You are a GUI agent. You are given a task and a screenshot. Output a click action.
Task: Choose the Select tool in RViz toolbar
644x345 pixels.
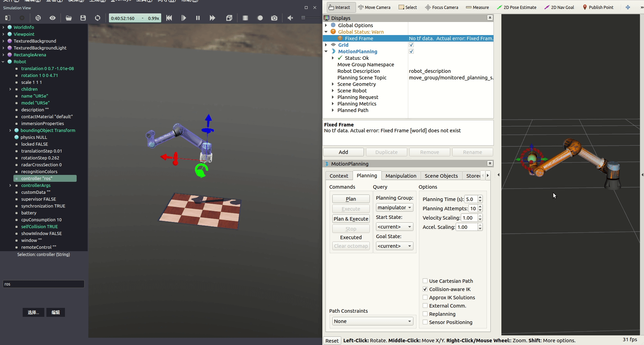pos(408,7)
